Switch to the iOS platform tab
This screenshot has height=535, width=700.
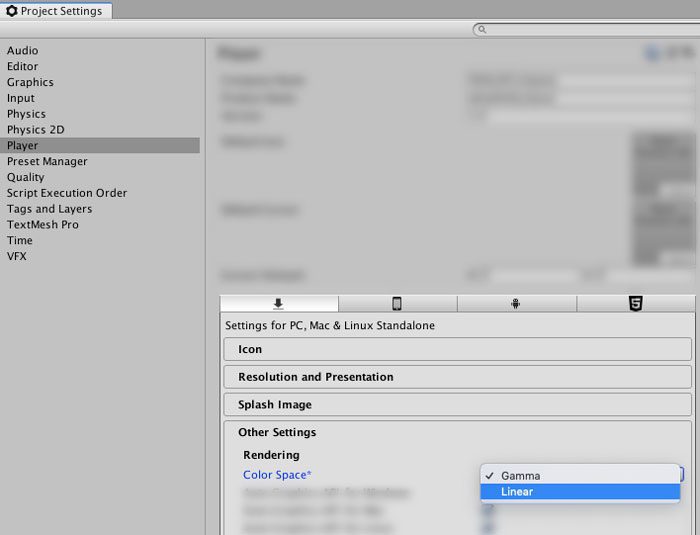397,304
